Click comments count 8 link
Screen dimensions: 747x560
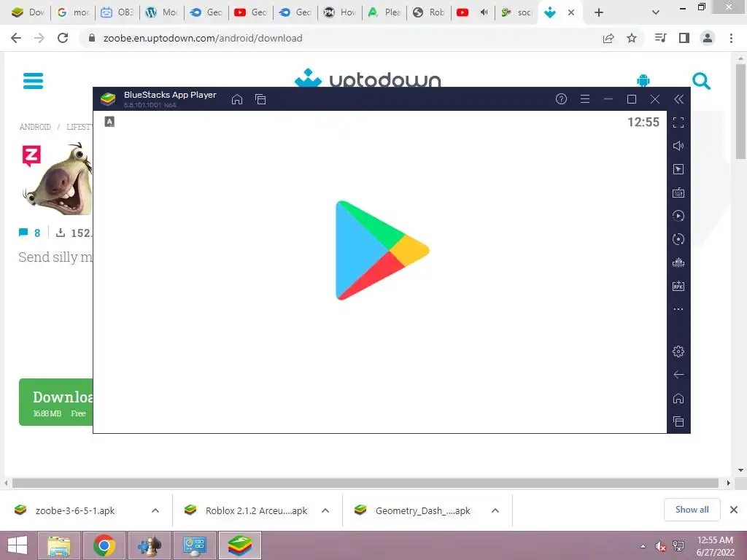click(29, 233)
